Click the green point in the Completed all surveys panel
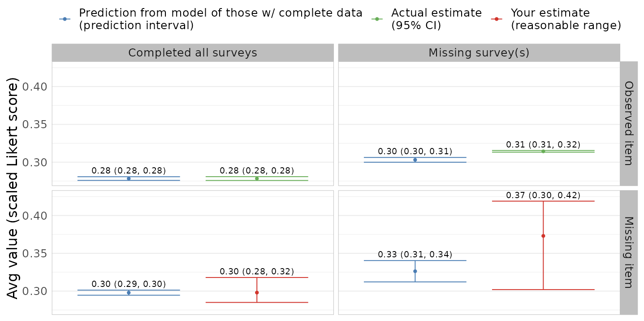This screenshot has height=321, width=644. 257,178
